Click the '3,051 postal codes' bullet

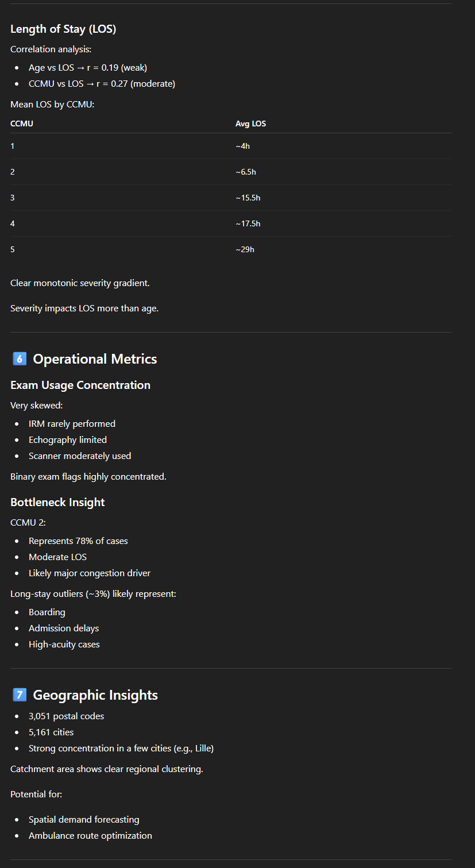pos(66,716)
